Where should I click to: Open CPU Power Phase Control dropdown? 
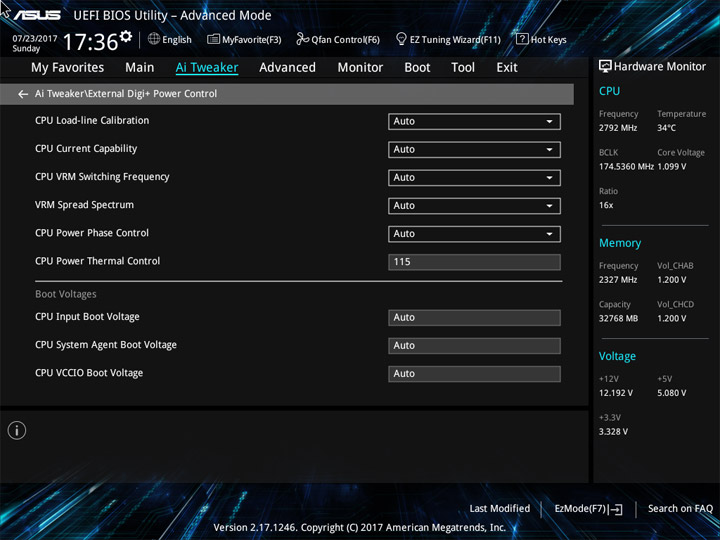coord(474,233)
